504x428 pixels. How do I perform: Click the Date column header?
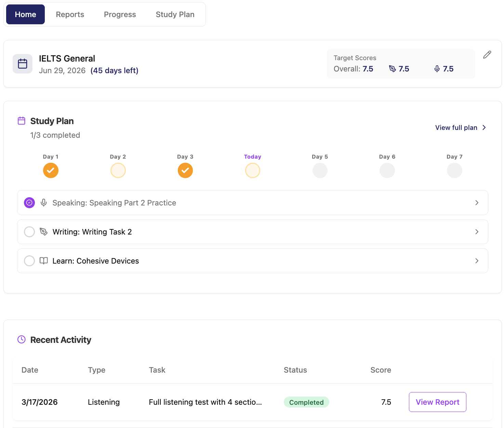tap(30, 370)
